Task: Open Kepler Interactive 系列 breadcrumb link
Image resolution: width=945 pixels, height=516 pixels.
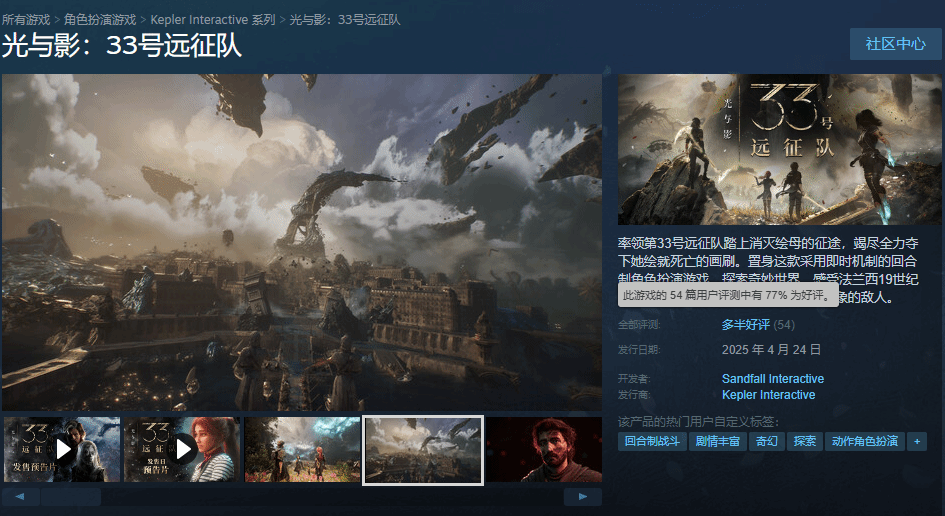Action: pos(213,20)
